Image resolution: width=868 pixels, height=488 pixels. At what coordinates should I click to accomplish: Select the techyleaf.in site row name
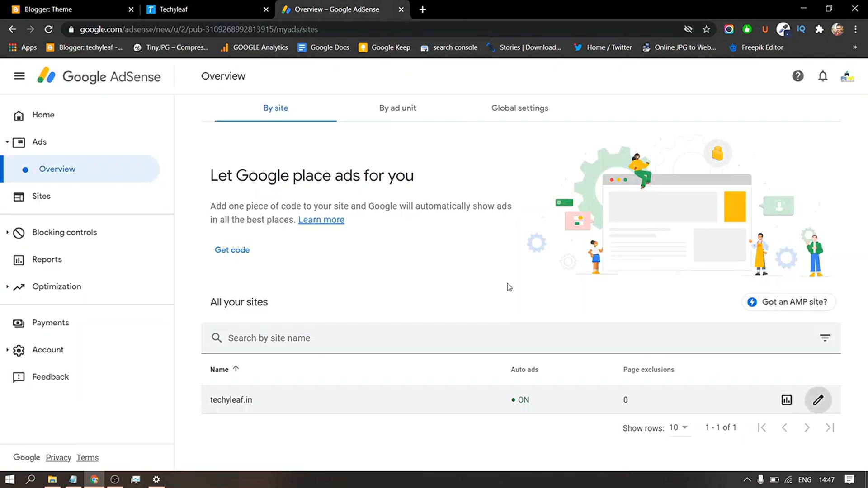[x=231, y=400]
